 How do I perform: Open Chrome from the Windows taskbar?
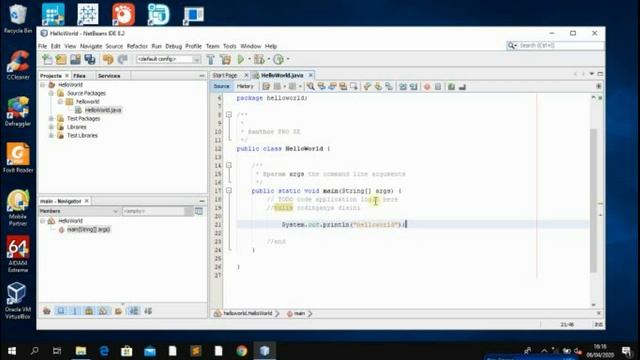tap(241, 351)
